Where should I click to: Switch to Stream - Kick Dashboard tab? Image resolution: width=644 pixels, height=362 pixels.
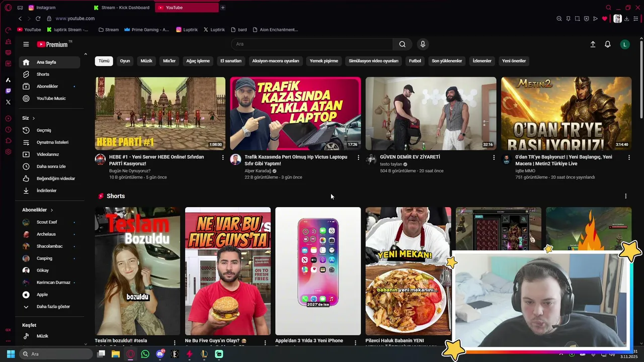coord(121,8)
